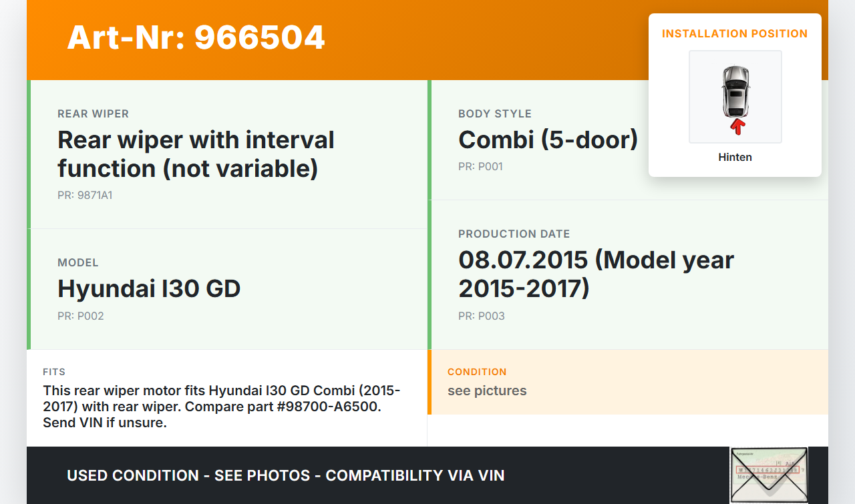Select the "Art-Nr: 966504" heading
Image resolution: width=855 pixels, height=504 pixels.
pyautogui.click(x=196, y=37)
